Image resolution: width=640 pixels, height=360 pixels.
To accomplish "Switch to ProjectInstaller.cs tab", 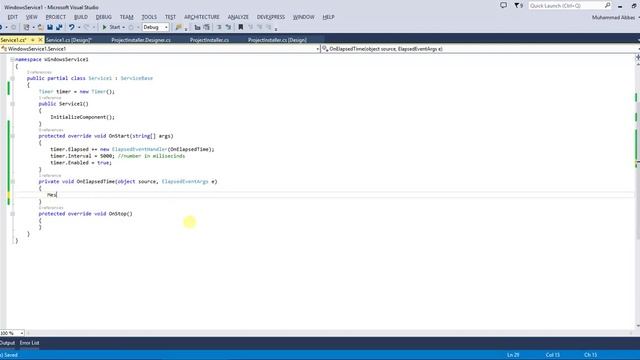I will [x=209, y=40].
